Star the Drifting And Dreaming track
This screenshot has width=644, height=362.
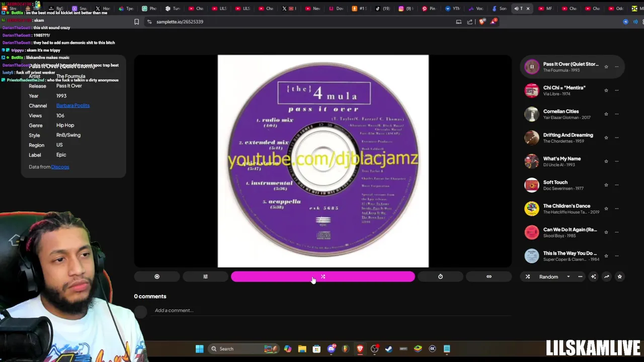pos(606,138)
